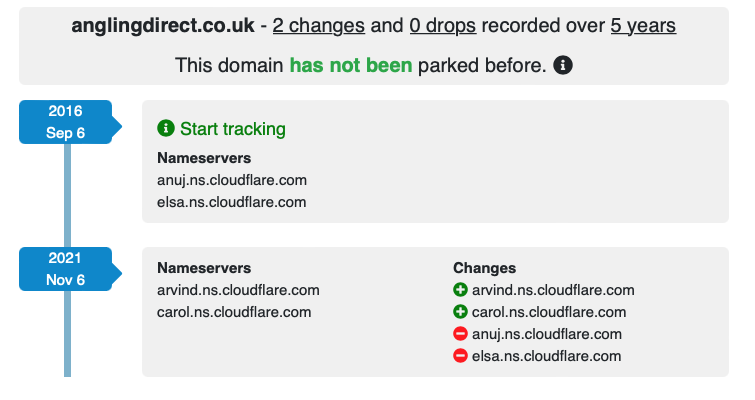Open the 2 changes link
Screen dimensions: 755x400
pyautogui.click(x=319, y=26)
